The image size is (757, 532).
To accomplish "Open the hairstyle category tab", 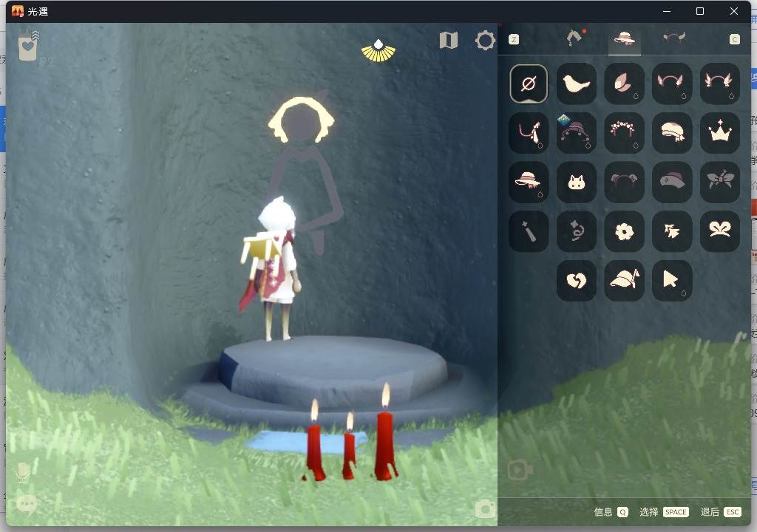I will coord(575,38).
